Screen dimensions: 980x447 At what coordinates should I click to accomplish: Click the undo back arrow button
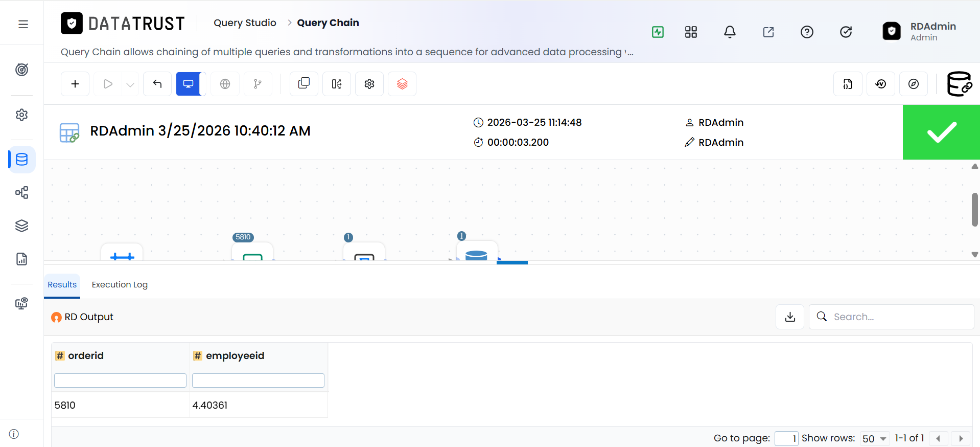pos(157,84)
